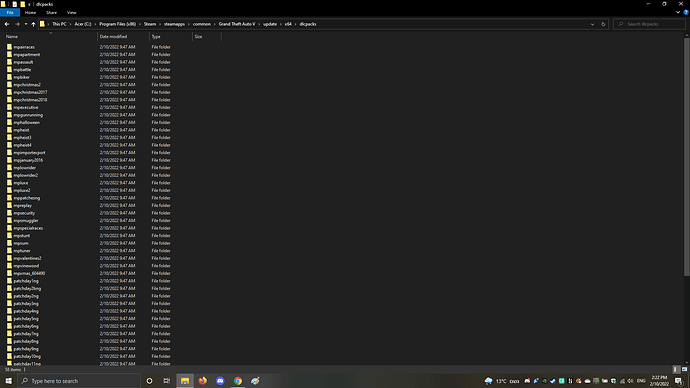The height and width of the screenshot is (388, 690).
Task: Navigate to 'Steam' breadcrumb
Action: click(150, 24)
